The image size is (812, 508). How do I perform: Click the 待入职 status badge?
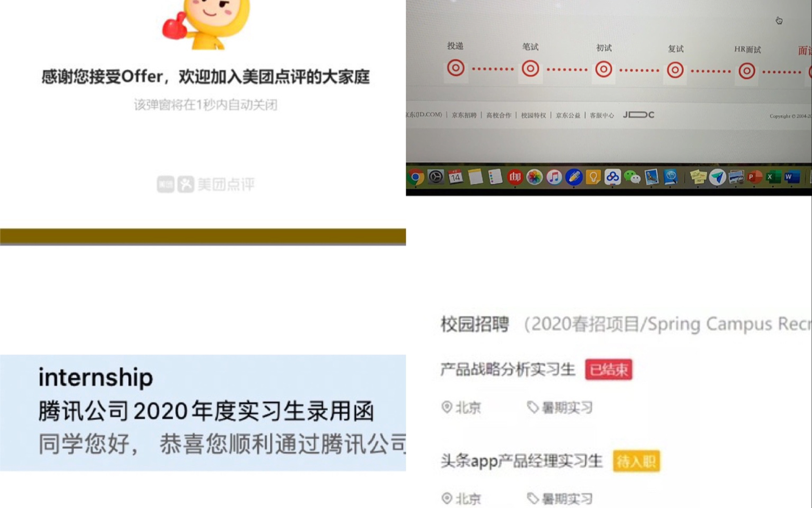pos(636,461)
